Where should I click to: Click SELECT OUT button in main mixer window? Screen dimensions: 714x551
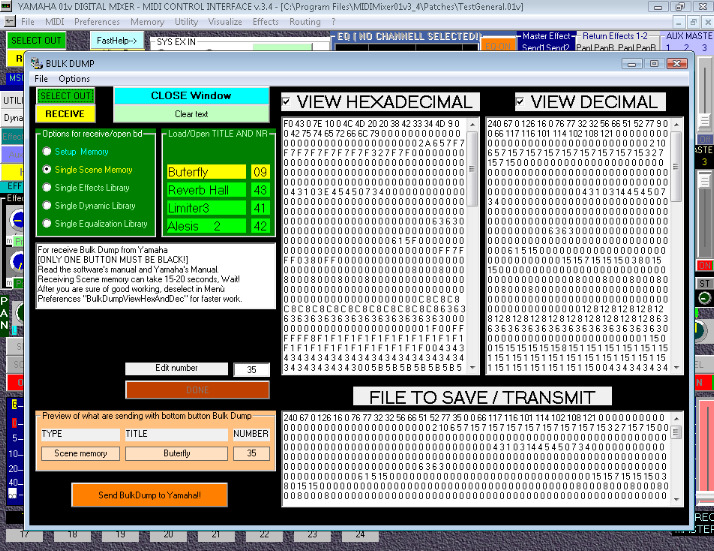tap(36, 41)
